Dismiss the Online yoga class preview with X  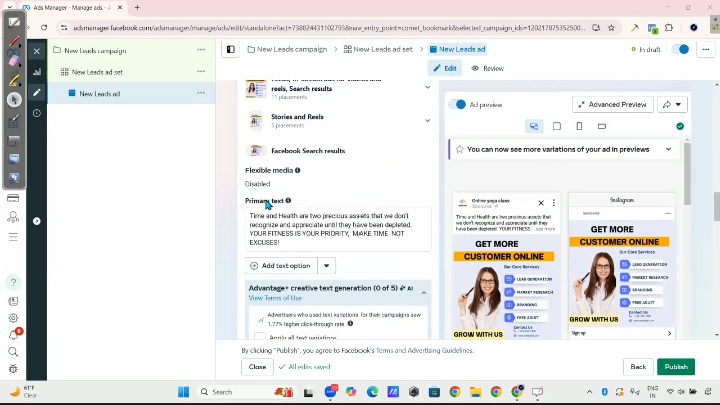541,202
